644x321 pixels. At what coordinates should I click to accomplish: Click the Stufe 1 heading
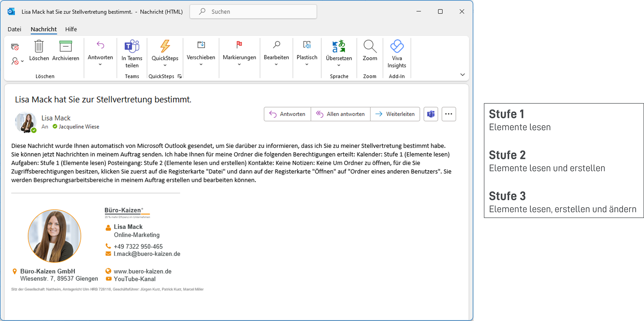point(506,114)
